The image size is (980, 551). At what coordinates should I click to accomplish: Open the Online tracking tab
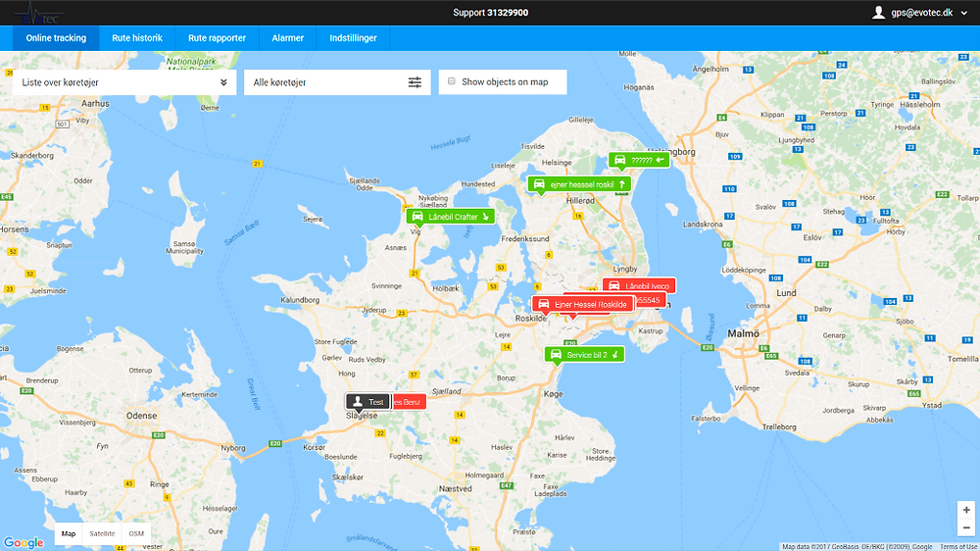[56, 38]
